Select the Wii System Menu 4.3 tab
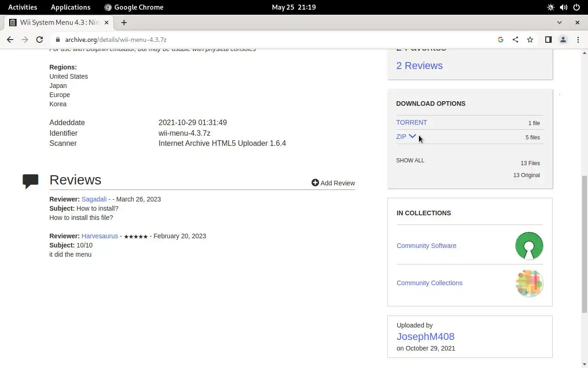This screenshot has height=368, width=588. click(59, 23)
